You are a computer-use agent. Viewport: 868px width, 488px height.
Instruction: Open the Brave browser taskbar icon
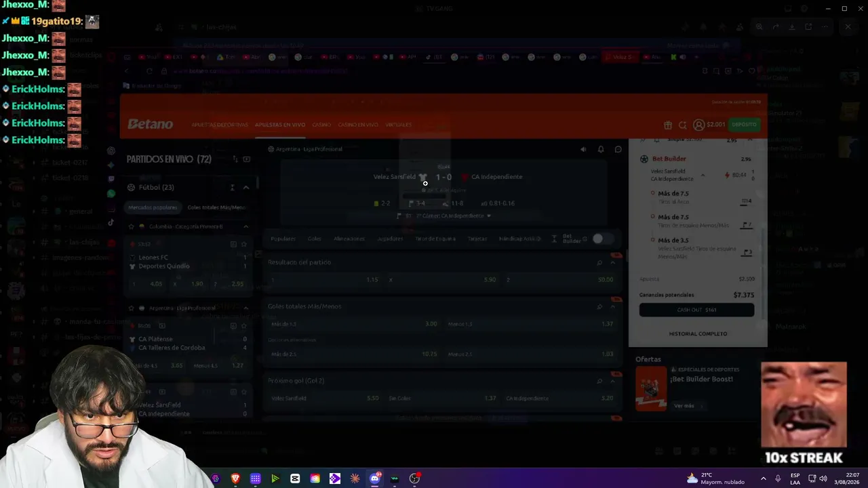(236, 479)
